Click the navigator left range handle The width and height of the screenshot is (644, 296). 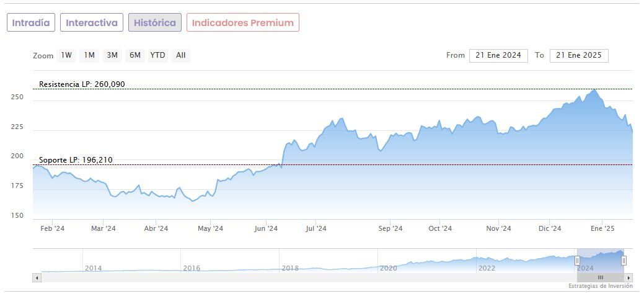click(577, 261)
